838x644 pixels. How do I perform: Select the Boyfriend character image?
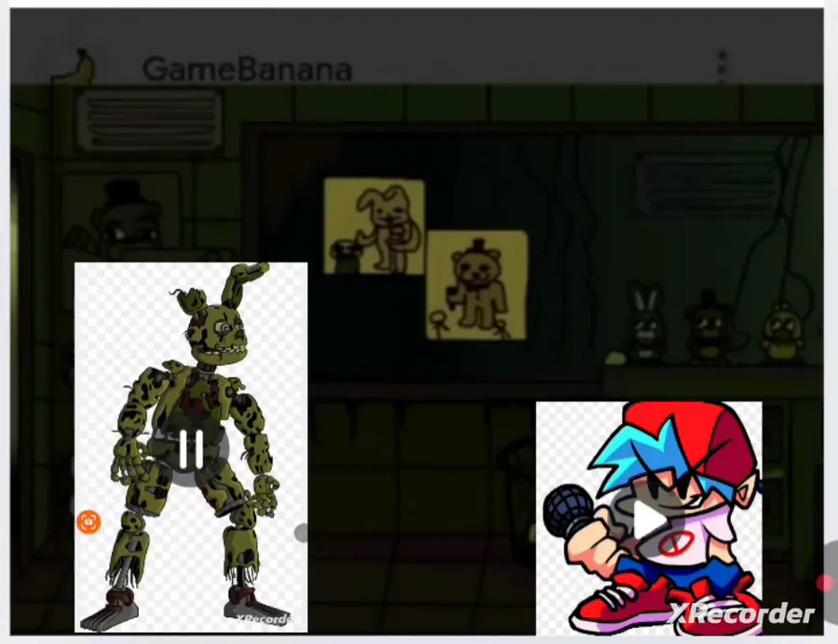(649, 518)
